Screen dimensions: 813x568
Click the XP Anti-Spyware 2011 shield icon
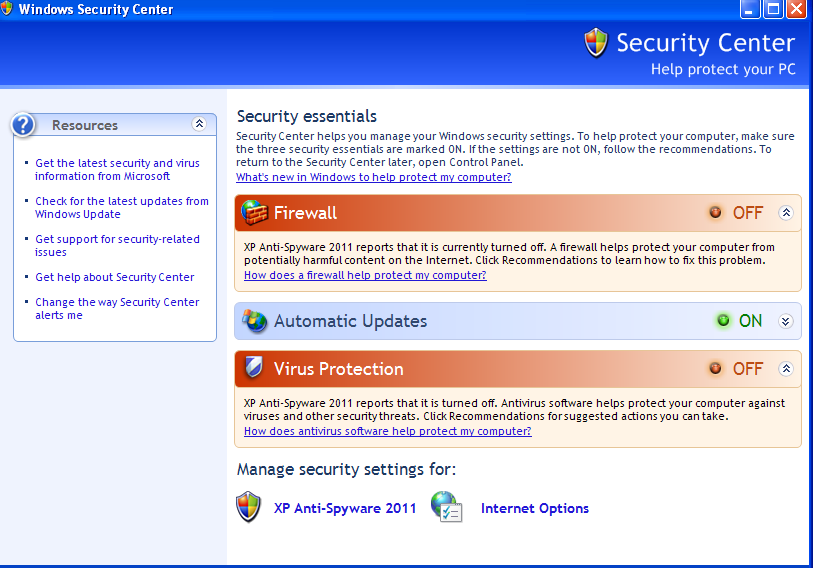click(248, 507)
